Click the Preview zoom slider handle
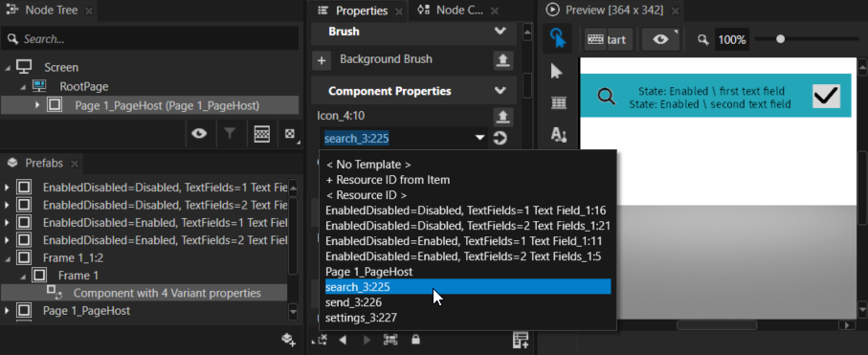 pyautogui.click(x=781, y=39)
